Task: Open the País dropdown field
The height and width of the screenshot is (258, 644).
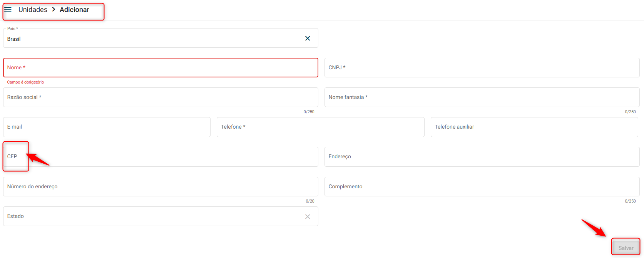Action: point(154,39)
